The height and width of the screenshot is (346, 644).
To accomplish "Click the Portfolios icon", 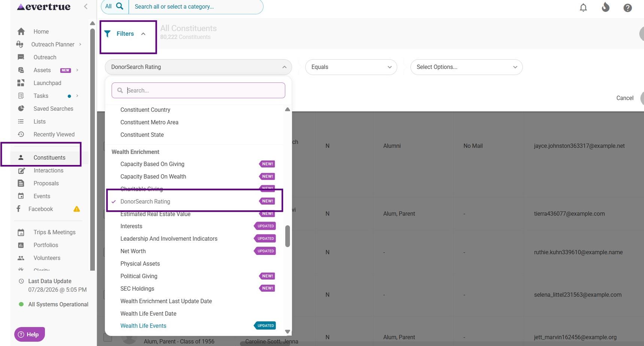I will click(x=21, y=245).
